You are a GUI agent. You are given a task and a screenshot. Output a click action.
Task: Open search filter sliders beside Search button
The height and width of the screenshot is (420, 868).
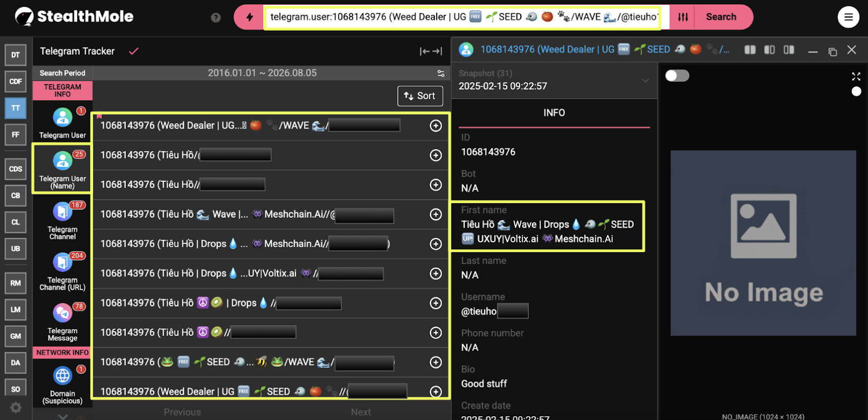coord(683,17)
